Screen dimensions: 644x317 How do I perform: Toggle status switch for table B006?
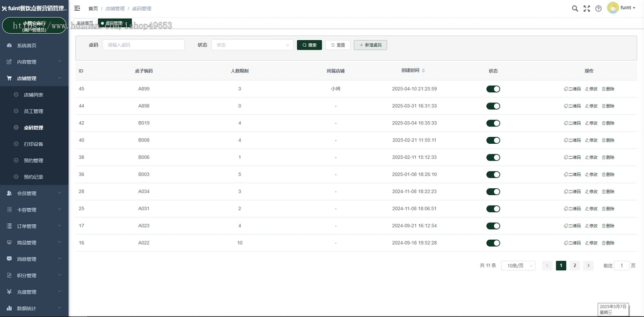coord(493,158)
